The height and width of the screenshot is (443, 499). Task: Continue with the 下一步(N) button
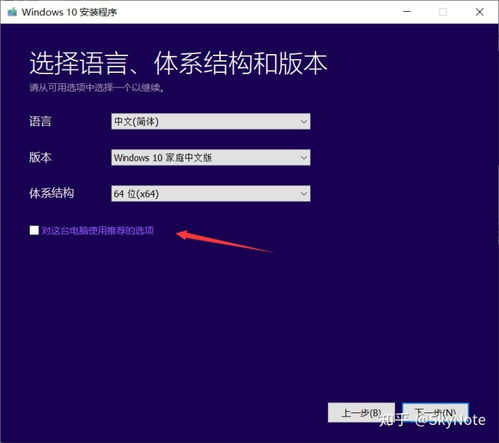tap(435, 413)
